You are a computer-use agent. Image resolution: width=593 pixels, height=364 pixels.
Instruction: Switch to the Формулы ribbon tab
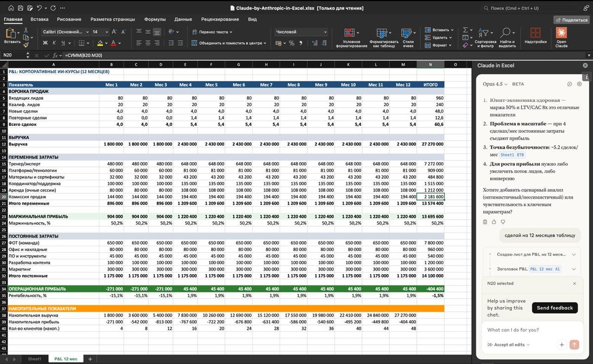[155, 19]
